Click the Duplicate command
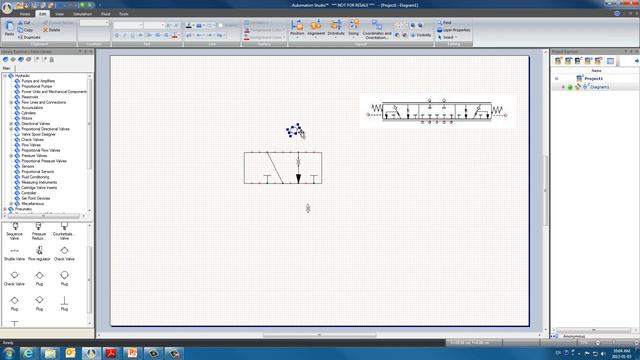The image size is (640, 360). pyautogui.click(x=29, y=37)
